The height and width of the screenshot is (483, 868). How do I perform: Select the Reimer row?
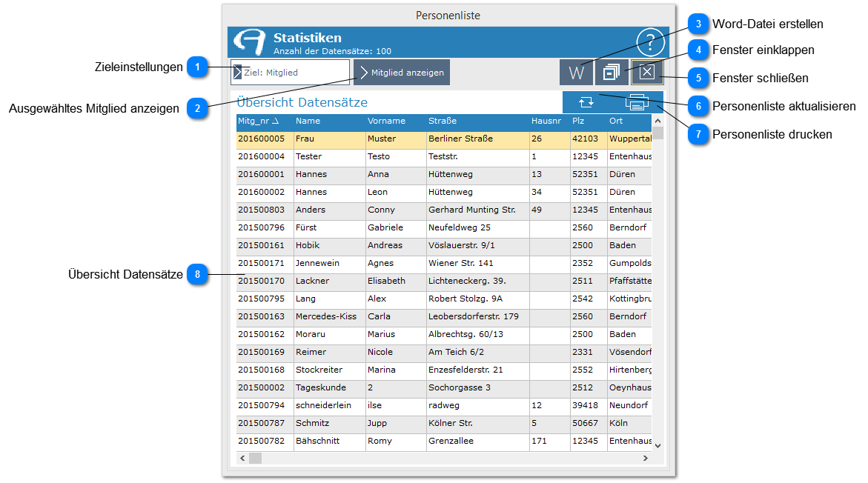point(444,353)
